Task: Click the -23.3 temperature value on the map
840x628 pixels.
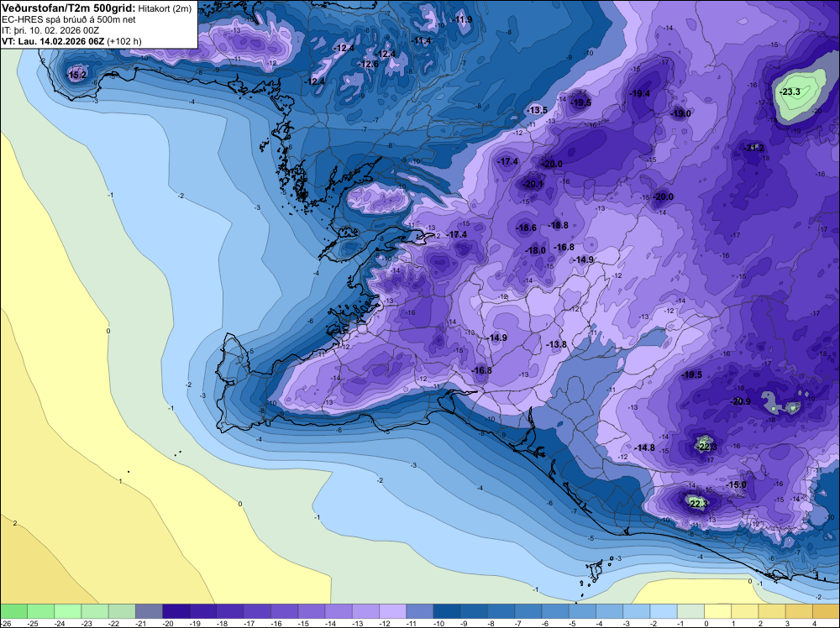Action: pyautogui.click(x=790, y=92)
